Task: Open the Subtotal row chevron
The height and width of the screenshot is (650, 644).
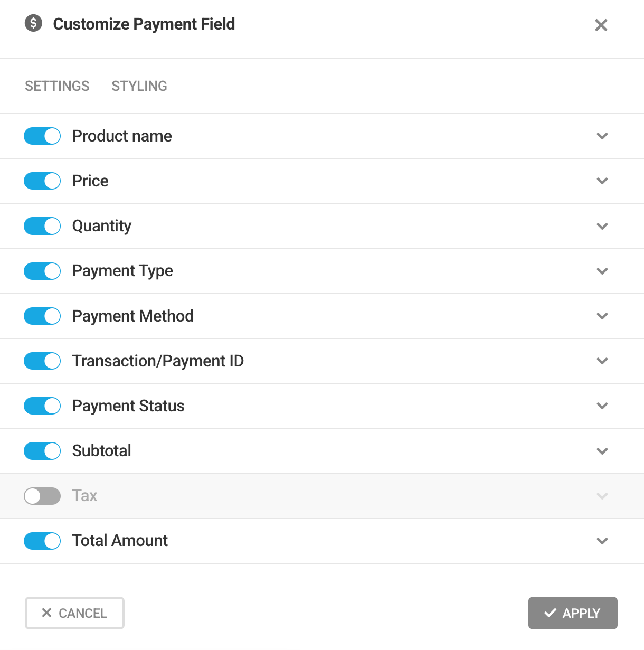Action: [602, 451]
